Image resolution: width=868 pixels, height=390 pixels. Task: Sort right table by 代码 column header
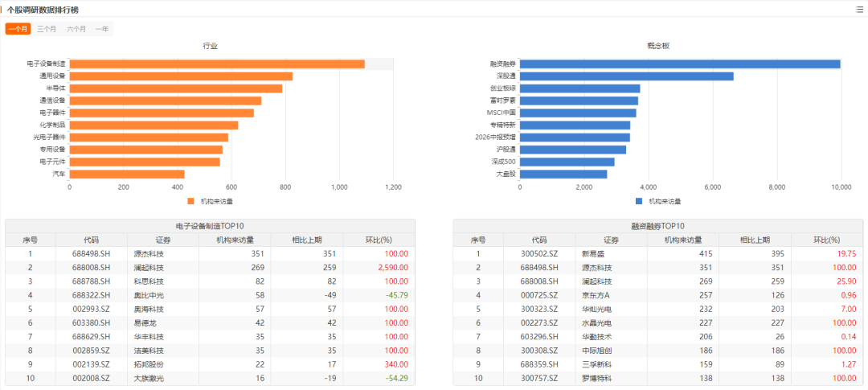tap(539, 240)
